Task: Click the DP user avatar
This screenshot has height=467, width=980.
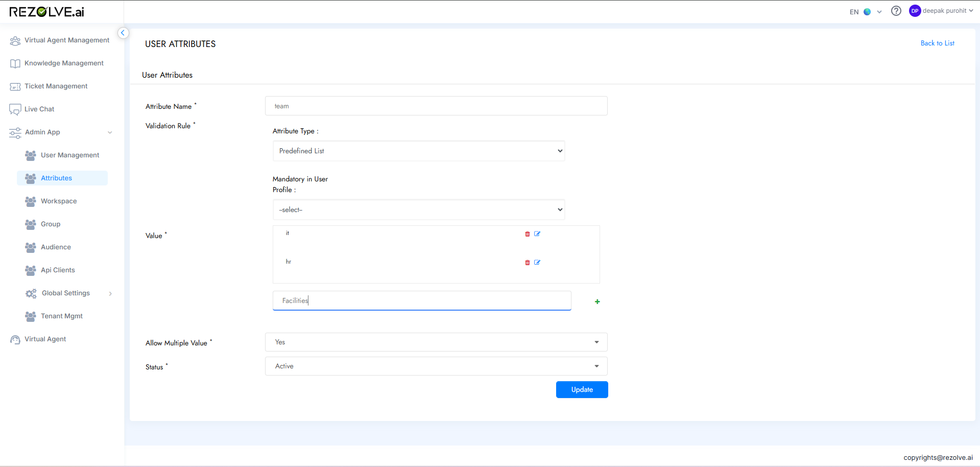Action: click(915, 11)
